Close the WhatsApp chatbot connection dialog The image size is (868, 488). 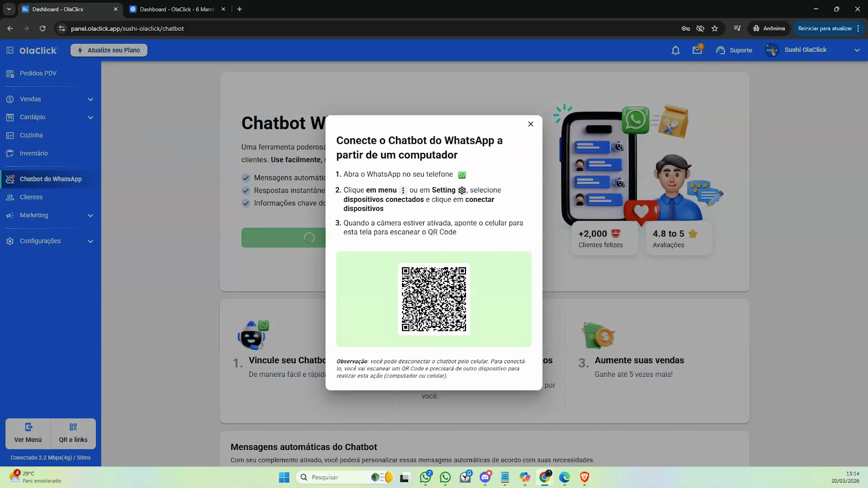tap(531, 124)
